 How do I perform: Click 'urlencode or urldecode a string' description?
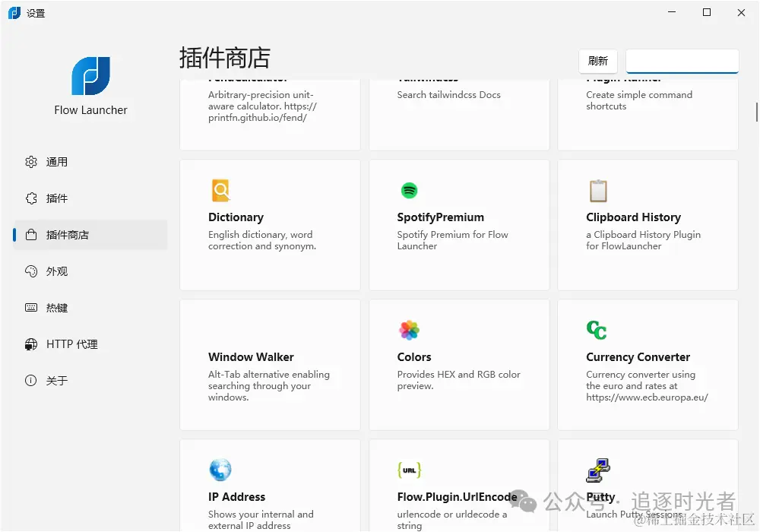tap(451, 520)
